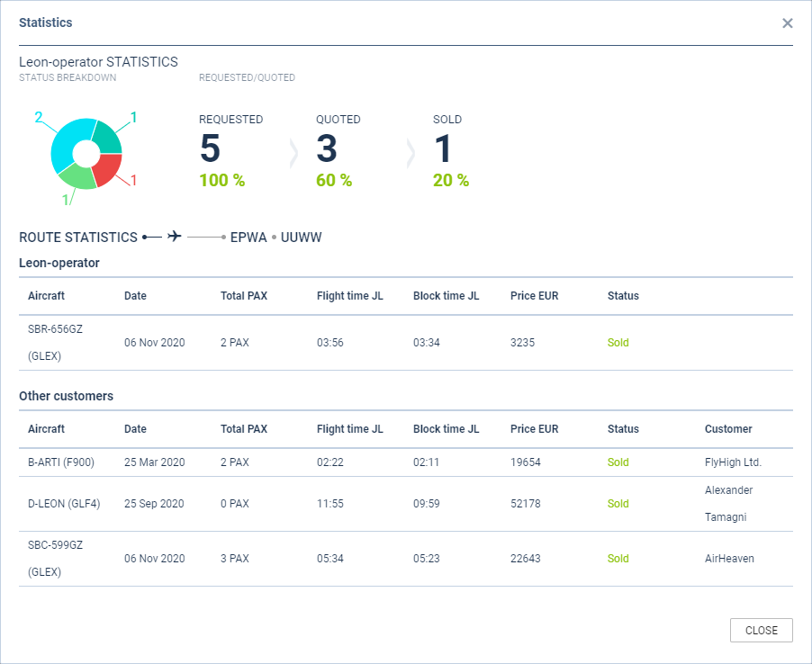This screenshot has height=664, width=812.
Task: Click the UUWW airport code
Action: tap(301, 237)
